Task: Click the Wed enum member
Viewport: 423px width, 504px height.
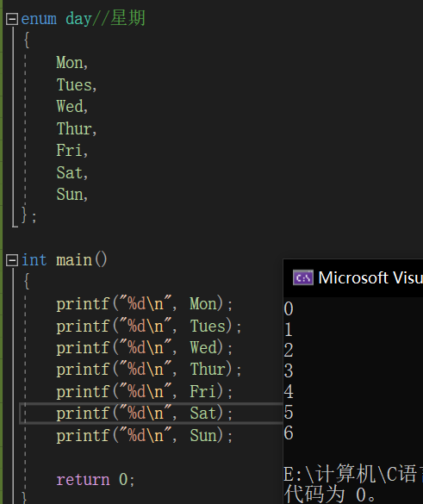Action: (70, 106)
